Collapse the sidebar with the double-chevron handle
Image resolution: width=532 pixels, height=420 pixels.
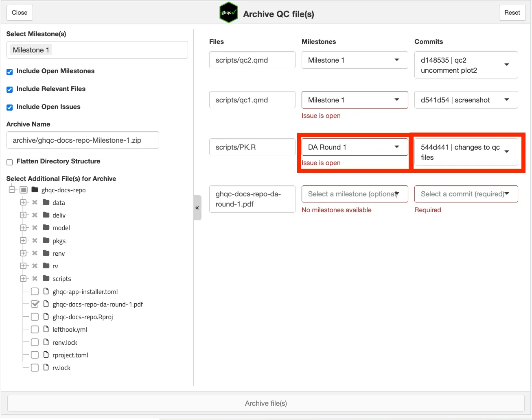pyautogui.click(x=197, y=208)
